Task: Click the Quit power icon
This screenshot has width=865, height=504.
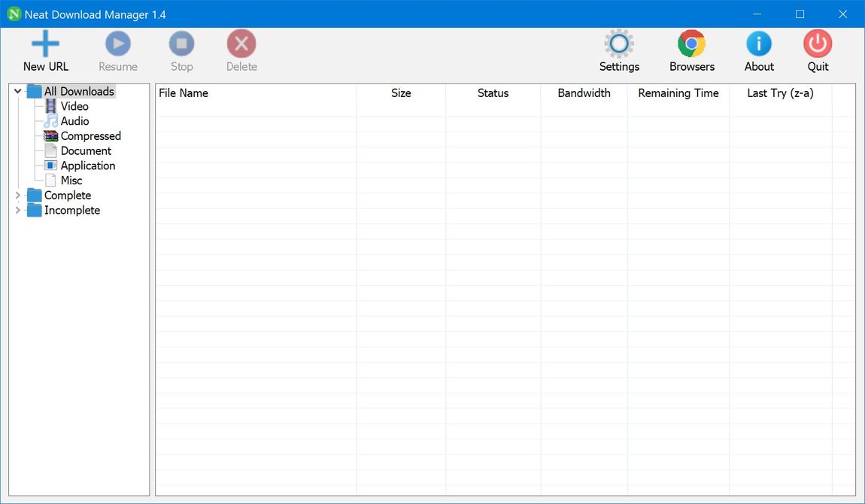Action: [818, 44]
